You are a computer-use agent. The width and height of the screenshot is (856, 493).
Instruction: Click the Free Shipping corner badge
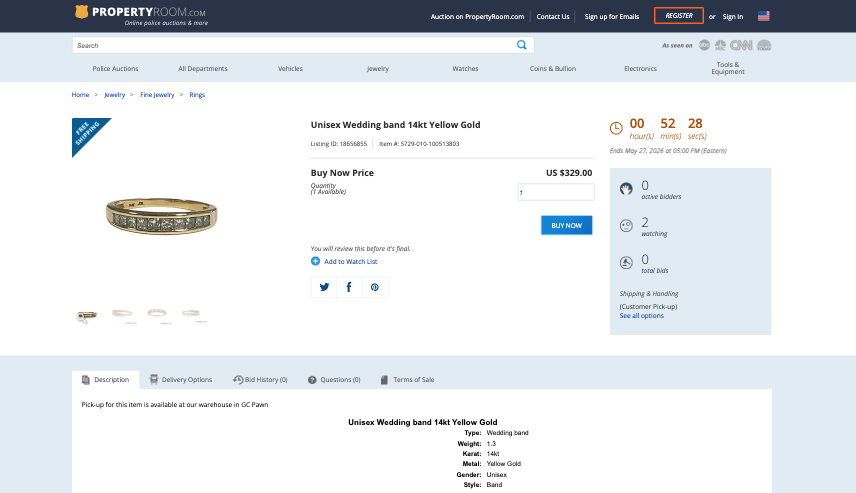tap(87, 133)
